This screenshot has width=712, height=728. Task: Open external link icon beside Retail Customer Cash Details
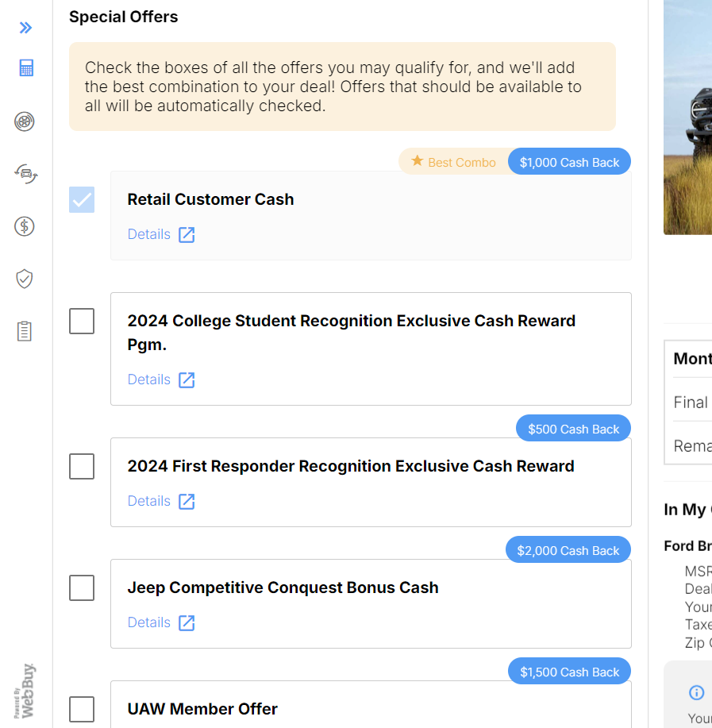(187, 234)
